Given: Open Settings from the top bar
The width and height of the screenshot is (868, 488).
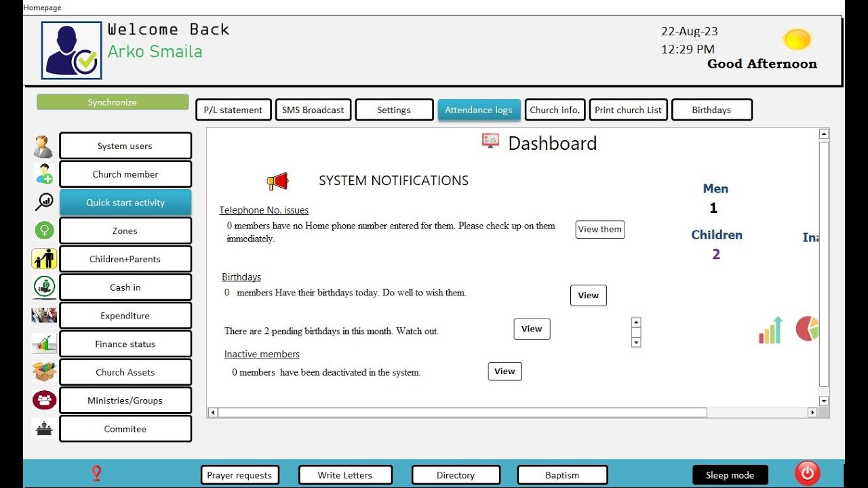Looking at the screenshot, I should pos(394,110).
